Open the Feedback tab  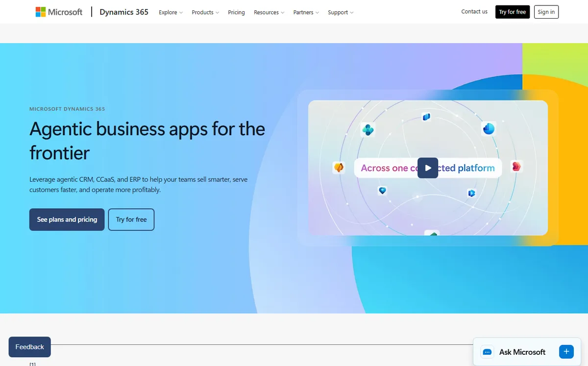pos(29,347)
